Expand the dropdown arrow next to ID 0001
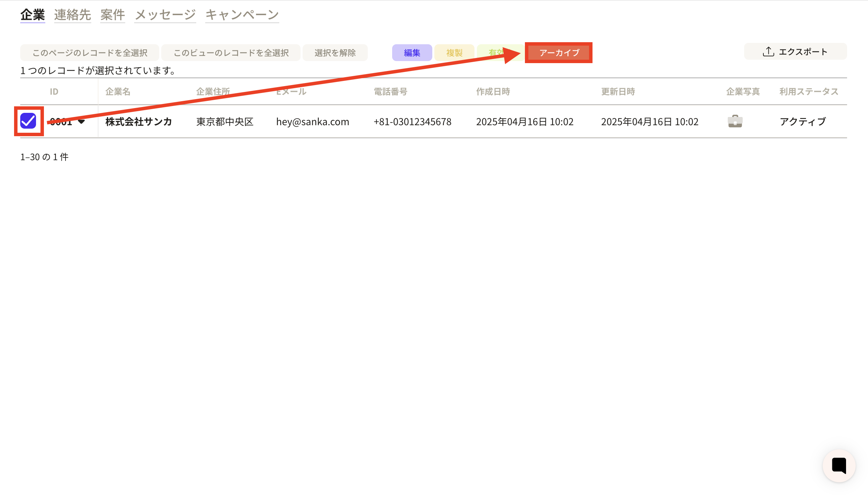The width and height of the screenshot is (868, 496). 81,122
